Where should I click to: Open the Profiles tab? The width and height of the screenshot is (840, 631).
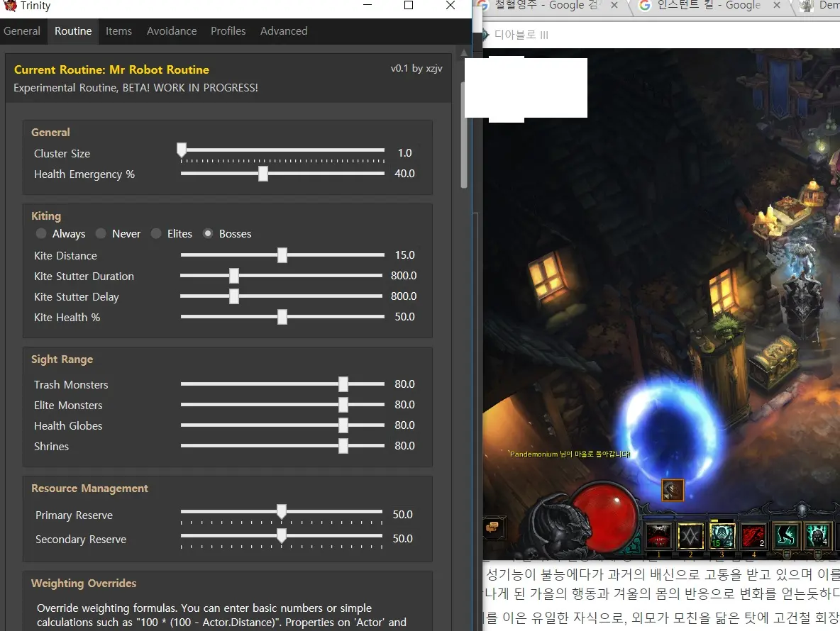click(228, 31)
